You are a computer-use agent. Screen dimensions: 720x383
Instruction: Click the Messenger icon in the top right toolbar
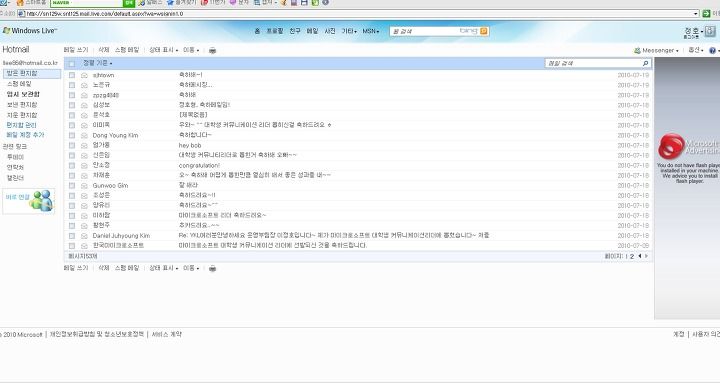point(637,51)
